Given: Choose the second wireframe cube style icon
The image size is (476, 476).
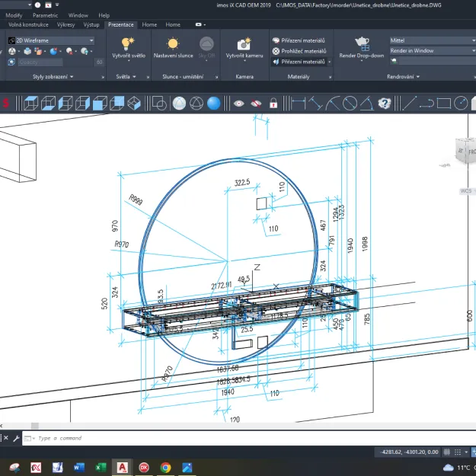Looking at the screenshot, I should [48, 104].
